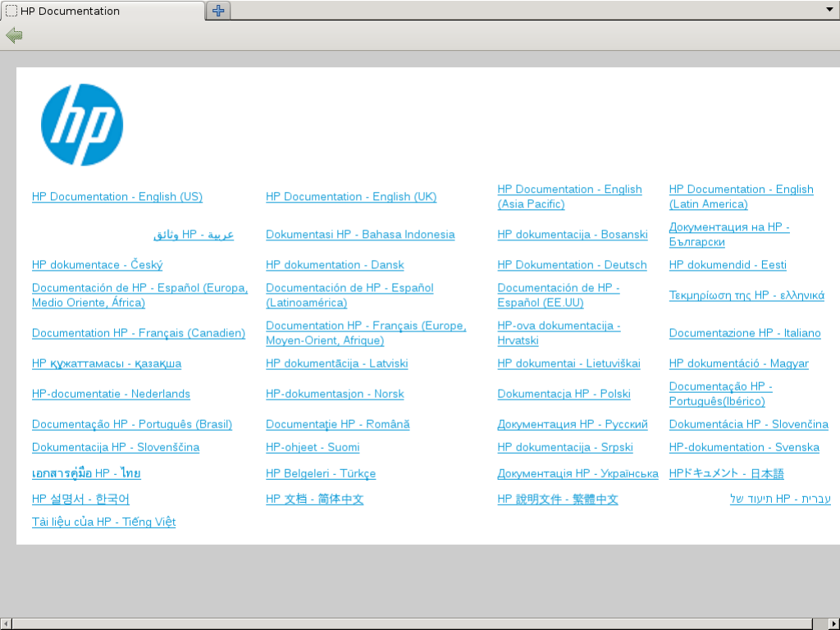Open HP Documentation - English (US) link

point(116,197)
